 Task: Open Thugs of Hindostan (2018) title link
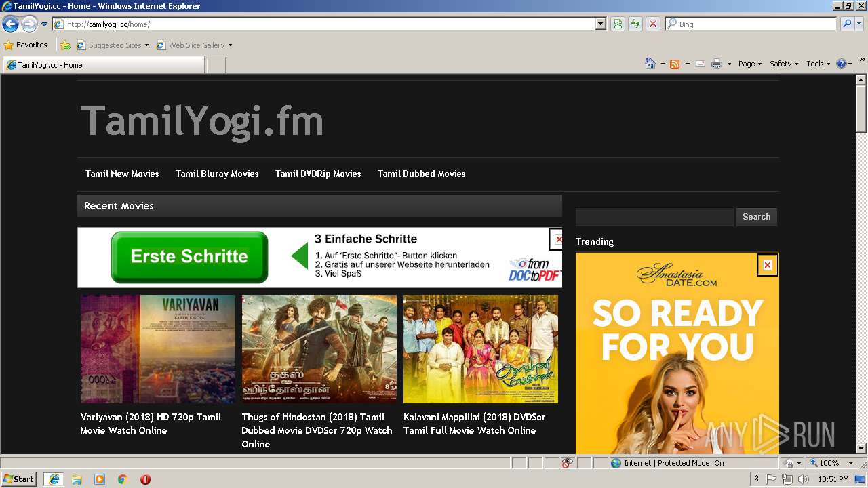click(x=317, y=430)
